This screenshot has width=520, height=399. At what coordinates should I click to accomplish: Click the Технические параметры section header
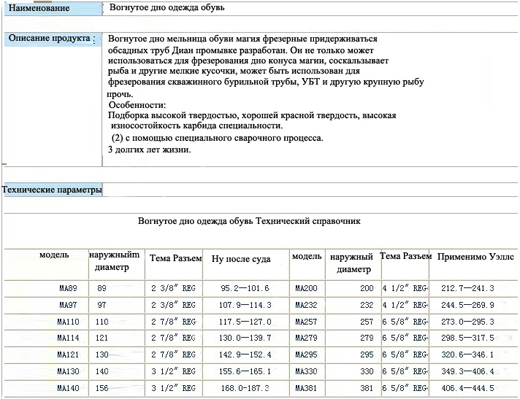(x=52, y=189)
